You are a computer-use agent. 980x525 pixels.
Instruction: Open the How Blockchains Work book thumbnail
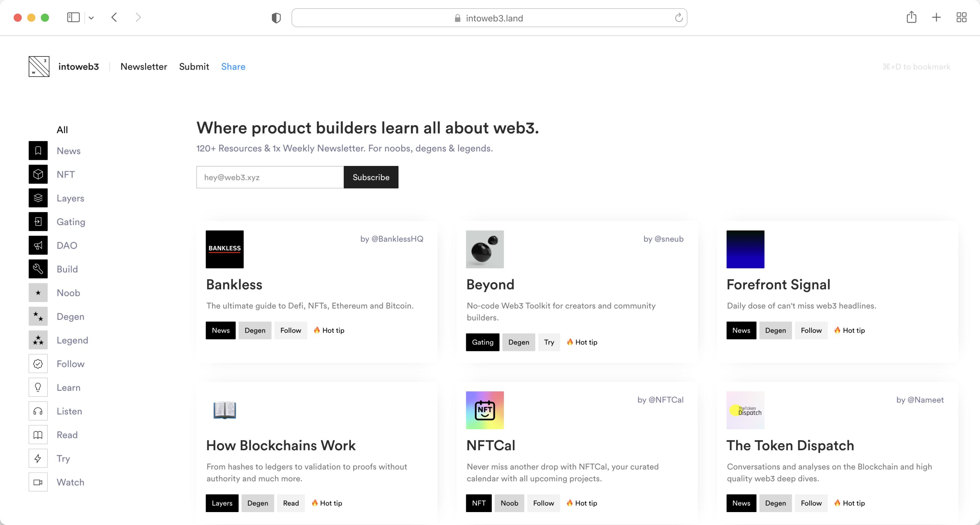pyautogui.click(x=225, y=410)
